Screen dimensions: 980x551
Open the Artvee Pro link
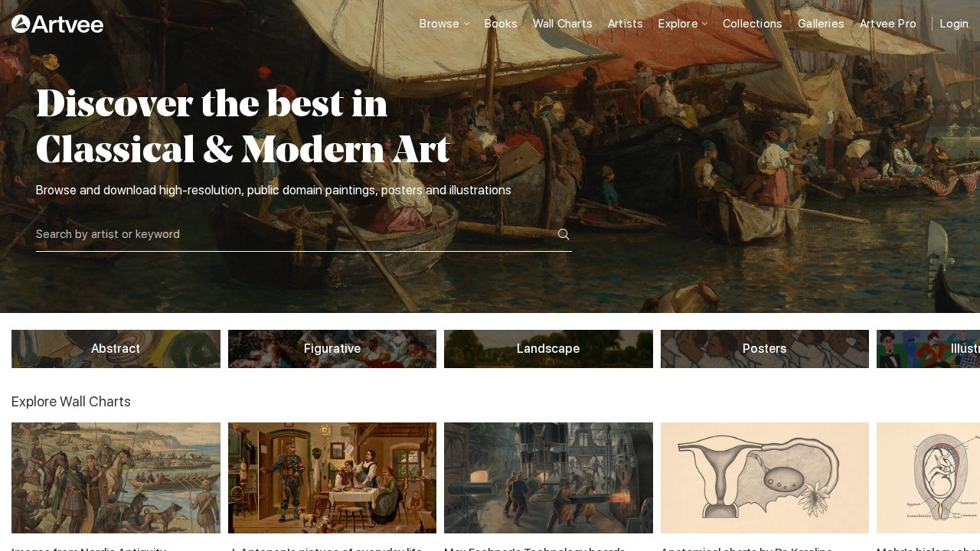(x=888, y=24)
